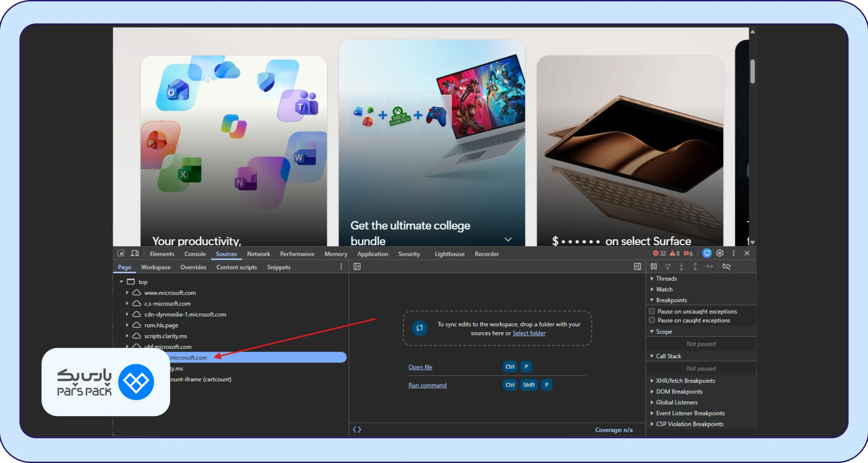868x463 pixels.
Task: Expand the www.microsoft.com tree node
Action: [x=127, y=292]
